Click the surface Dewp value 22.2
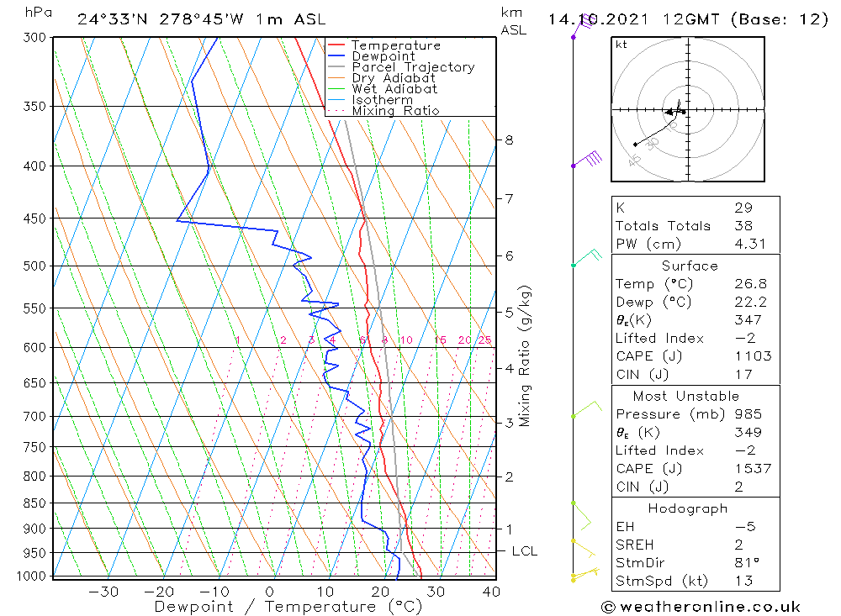The width and height of the screenshot is (841, 616). (750, 302)
